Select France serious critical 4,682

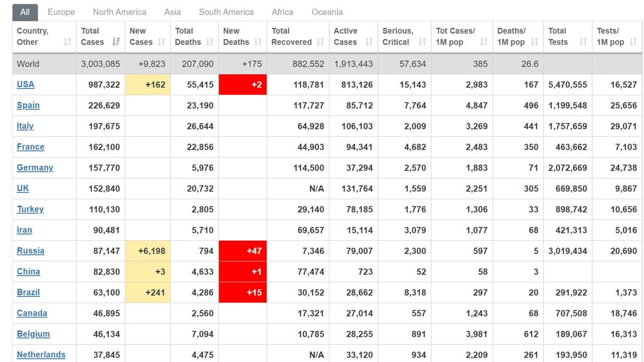tap(415, 147)
